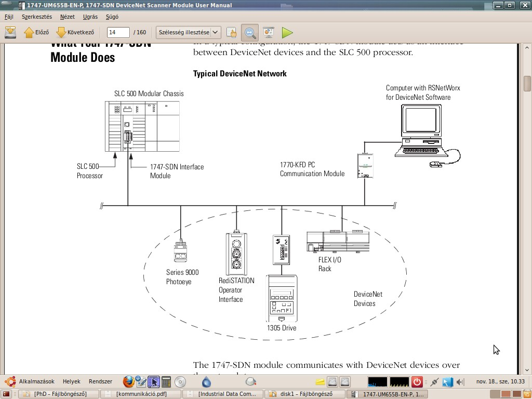Open the Helyek panel menu
The image size is (532, 399).
[72, 381]
